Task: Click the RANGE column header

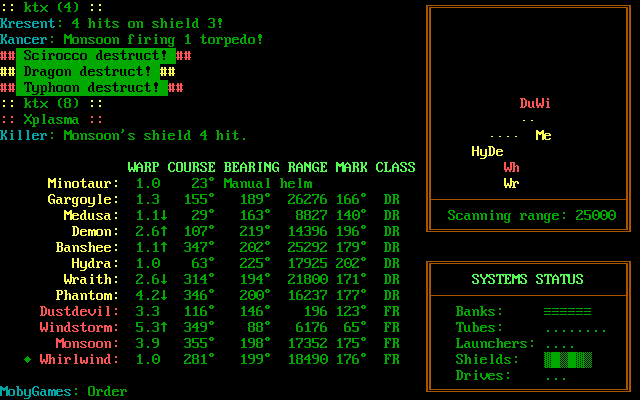Action: point(307,167)
